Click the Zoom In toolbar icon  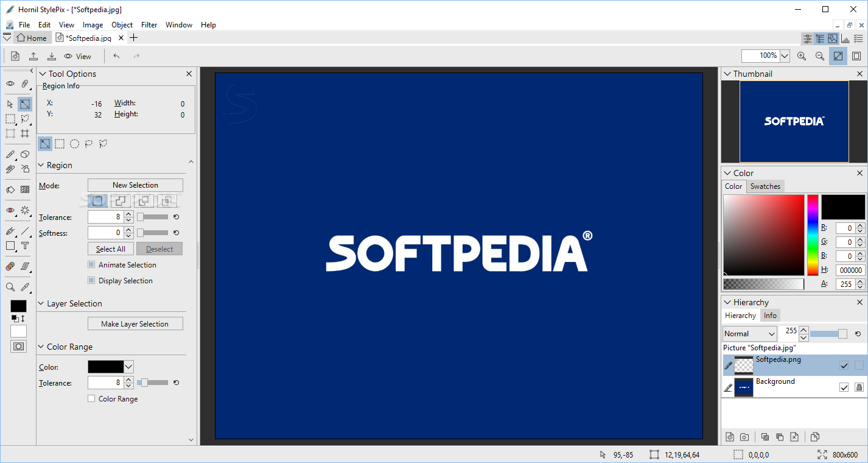pyautogui.click(x=802, y=56)
